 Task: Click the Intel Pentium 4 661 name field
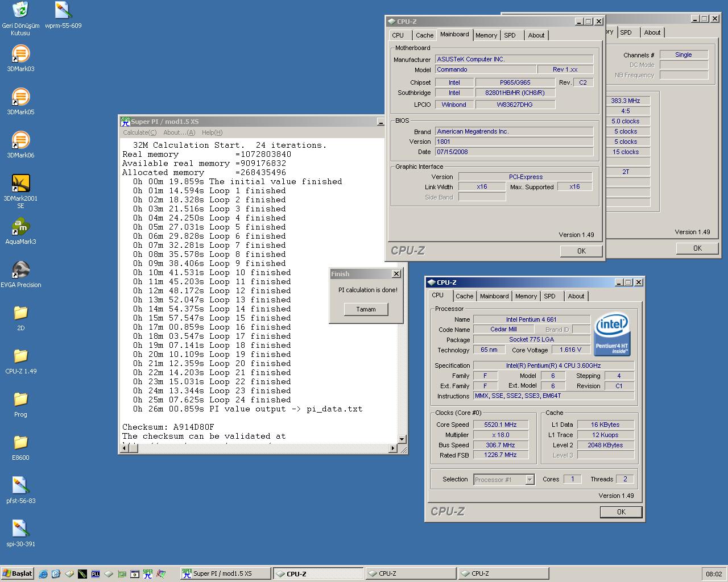click(531, 319)
